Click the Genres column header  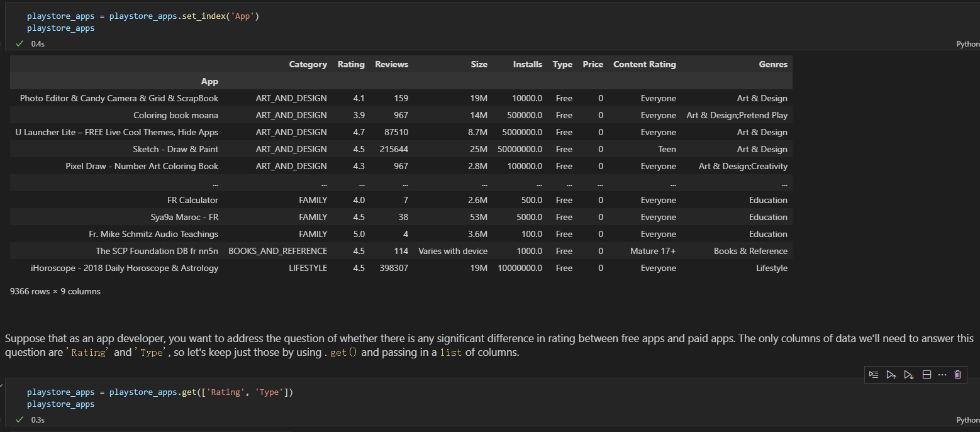(773, 64)
